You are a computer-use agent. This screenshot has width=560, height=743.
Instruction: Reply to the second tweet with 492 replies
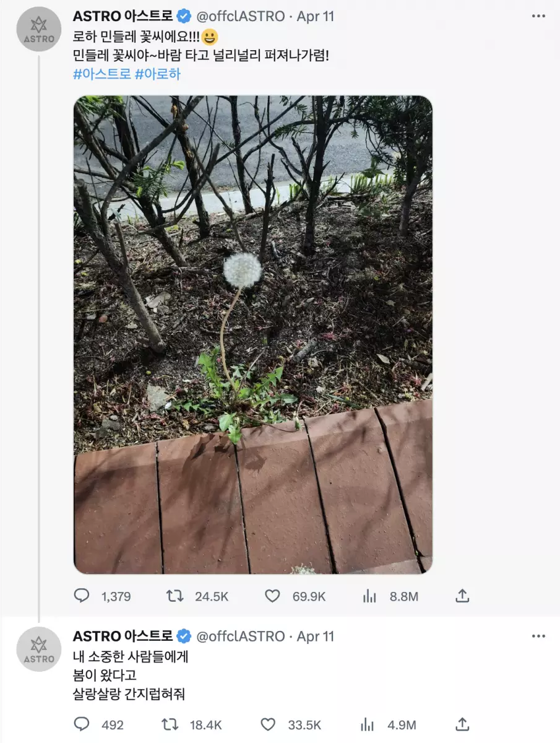82,724
